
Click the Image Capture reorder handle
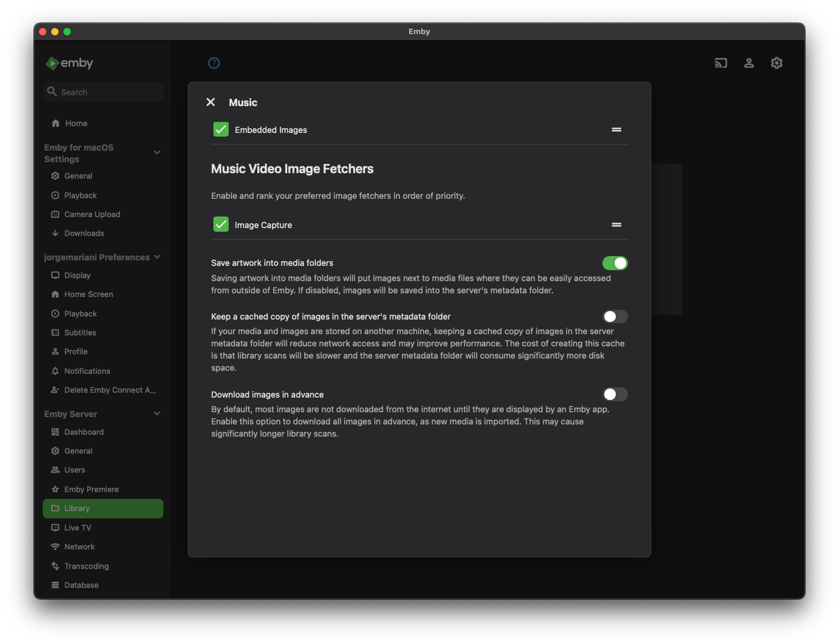pyautogui.click(x=616, y=225)
